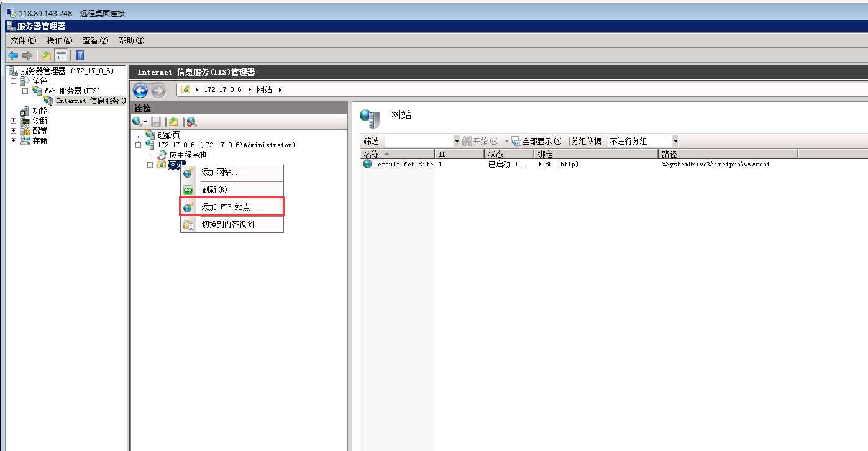
Task: Sort by the 状态 column header
Action: pyautogui.click(x=509, y=154)
